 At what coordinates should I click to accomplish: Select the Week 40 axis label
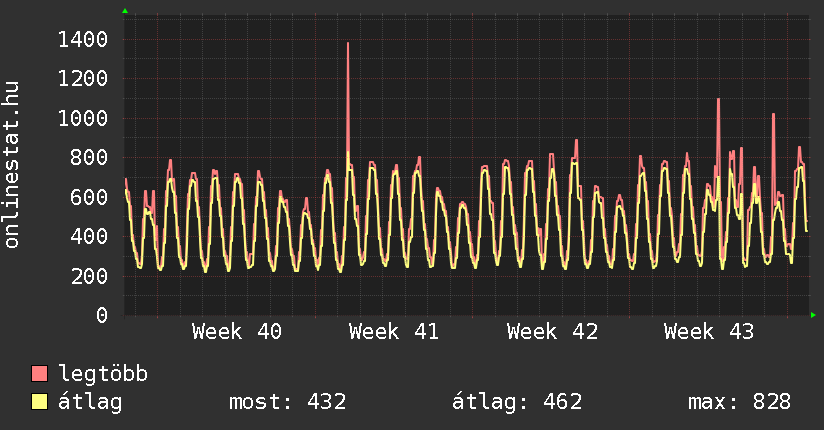tap(237, 331)
